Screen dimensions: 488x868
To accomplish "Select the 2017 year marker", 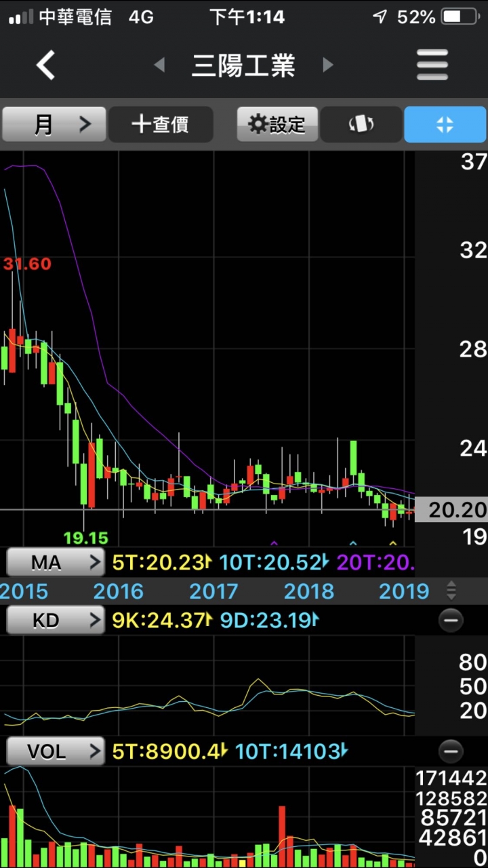I will point(214,591).
